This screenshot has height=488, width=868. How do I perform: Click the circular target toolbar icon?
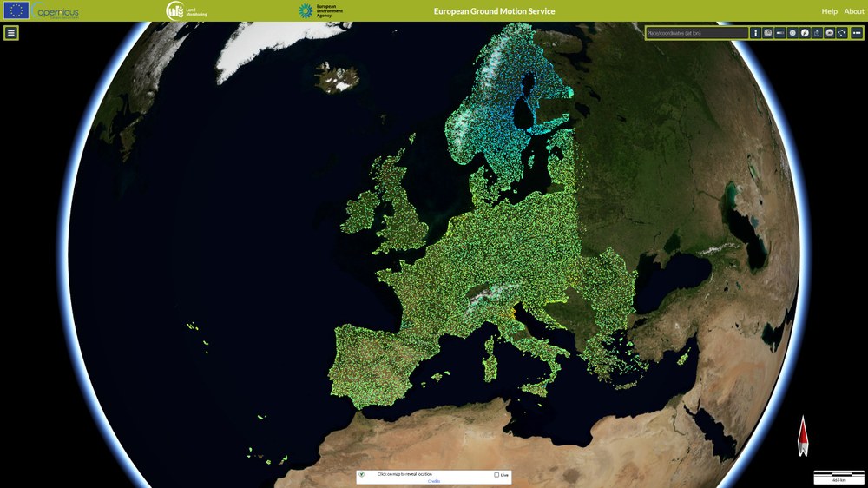pos(792,33)
